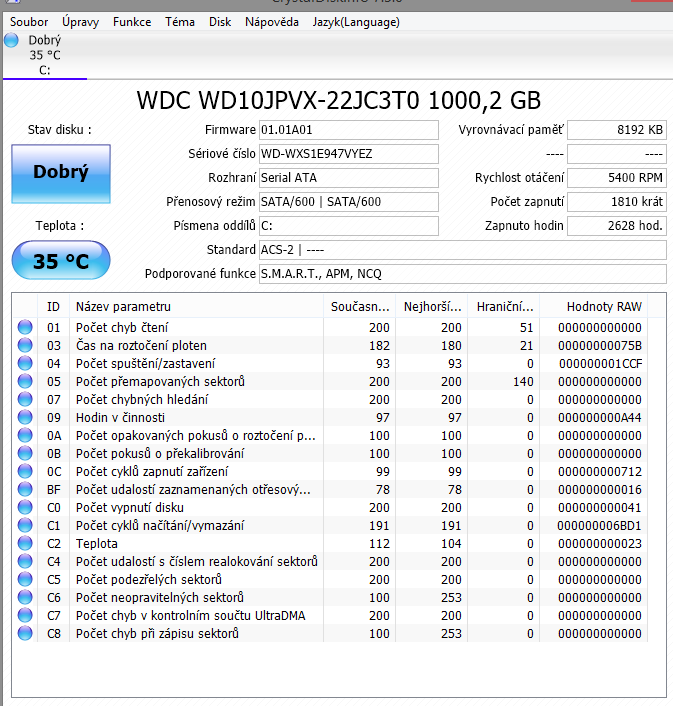The height and width of the screenshot is (706, 673).
Task: Click the disk title WDC WD10JPVX-22JC3T0 1000,2 GB
Action: [339, 100]
